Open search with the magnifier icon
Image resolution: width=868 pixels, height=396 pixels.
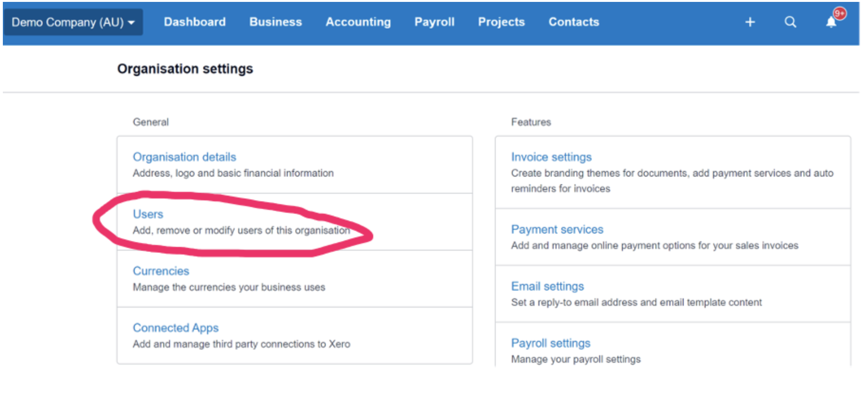[x=790, y=22]
